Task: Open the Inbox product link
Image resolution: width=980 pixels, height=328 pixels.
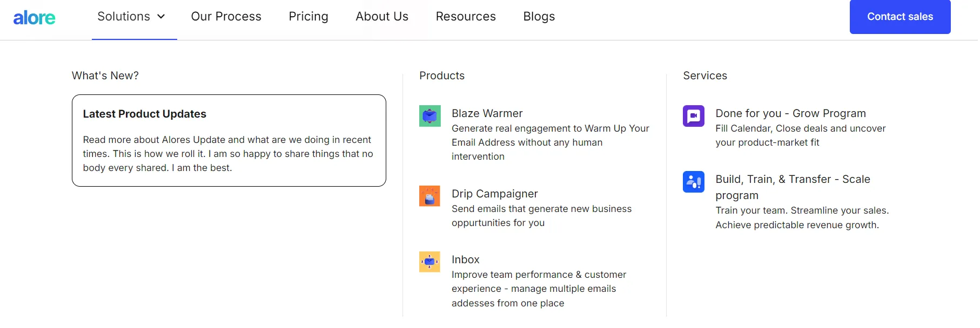Action: 465,259
